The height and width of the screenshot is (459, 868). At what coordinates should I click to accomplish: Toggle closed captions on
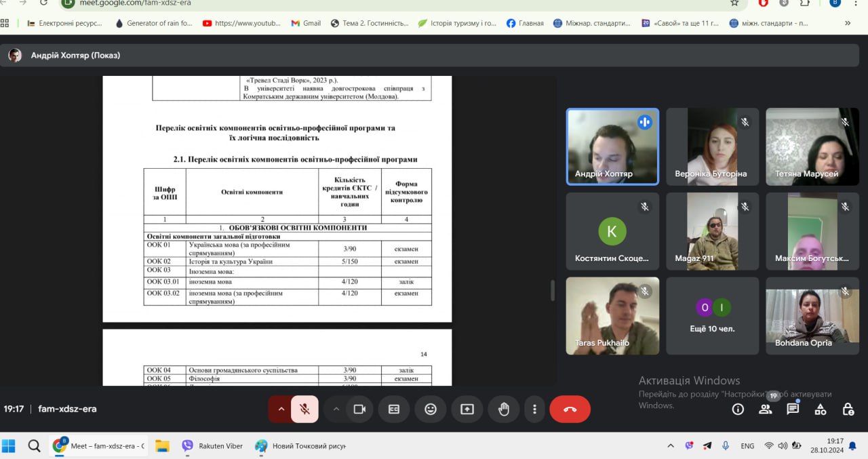394,410
